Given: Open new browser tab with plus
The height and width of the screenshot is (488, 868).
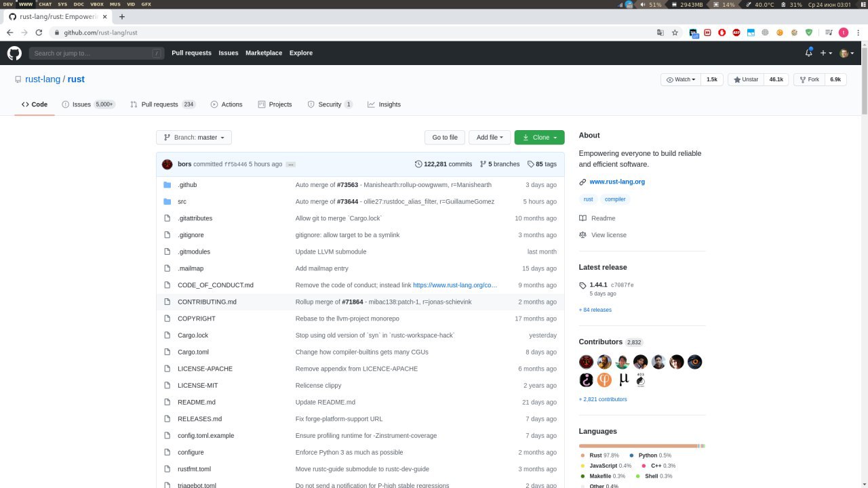Looking at the screenshot, I should pos(122,16).
